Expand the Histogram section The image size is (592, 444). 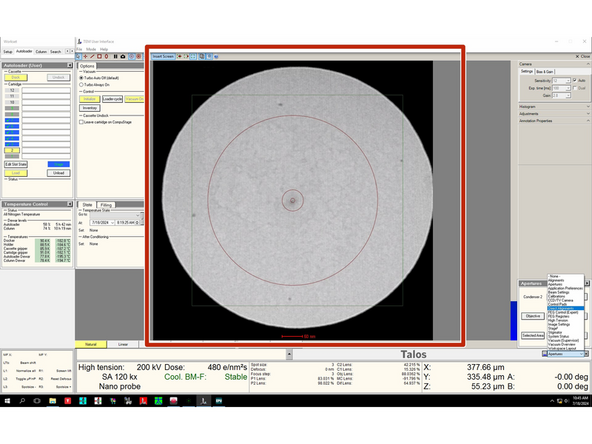(587, 106)
